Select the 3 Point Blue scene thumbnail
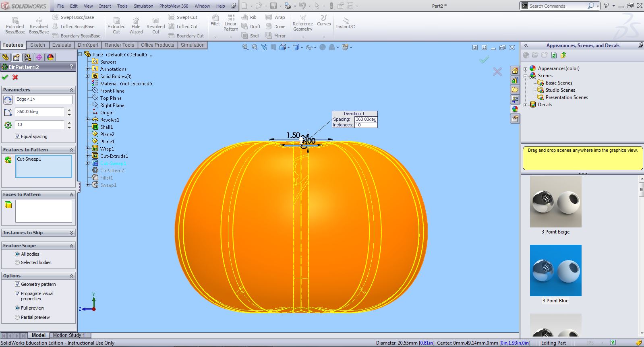 point(555,271)
